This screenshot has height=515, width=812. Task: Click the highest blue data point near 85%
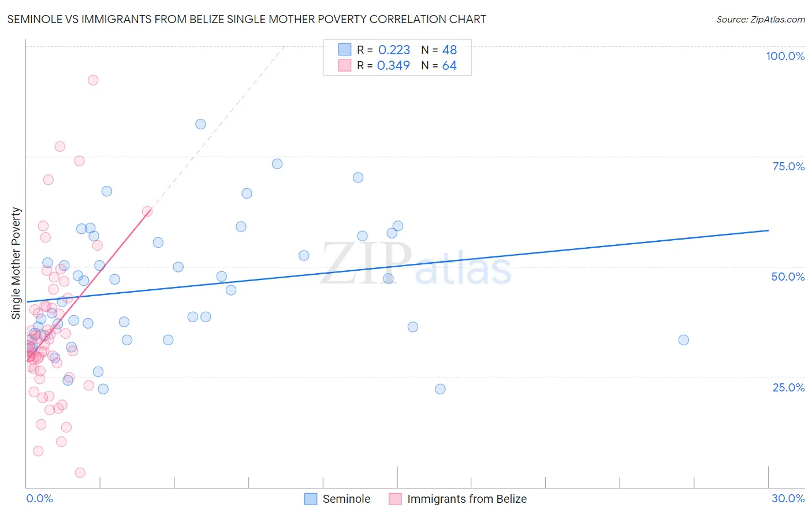click(200, 124)
